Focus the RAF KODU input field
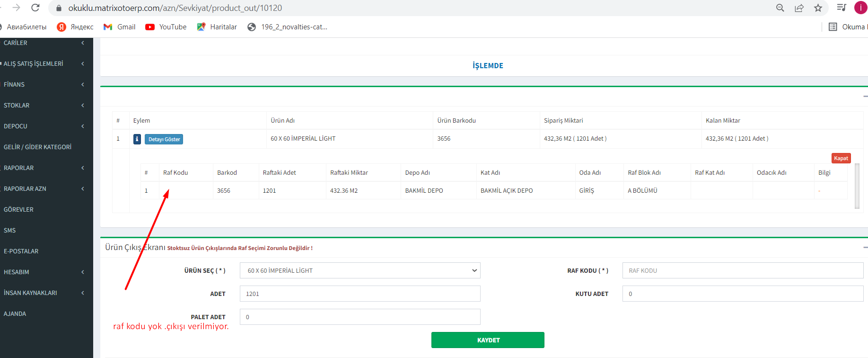 tap(743, 270)
